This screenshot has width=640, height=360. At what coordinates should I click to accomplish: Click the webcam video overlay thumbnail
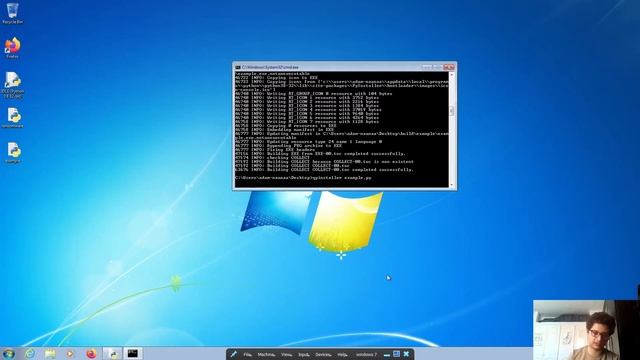[x=586, y=330]
